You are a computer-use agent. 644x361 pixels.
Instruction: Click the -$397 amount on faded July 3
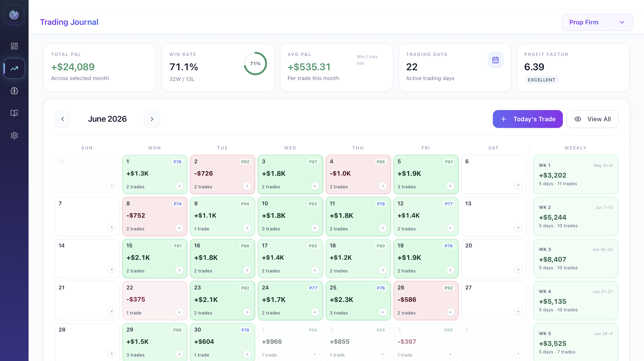(407, 342)
